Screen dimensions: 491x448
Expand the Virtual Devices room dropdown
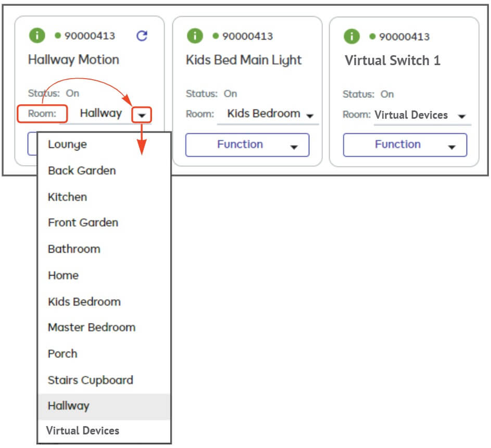(x=460, y=116)
